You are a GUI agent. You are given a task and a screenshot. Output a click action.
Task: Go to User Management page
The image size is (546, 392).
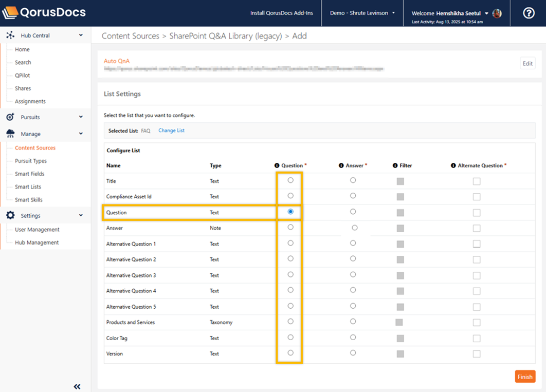(37, 230)
